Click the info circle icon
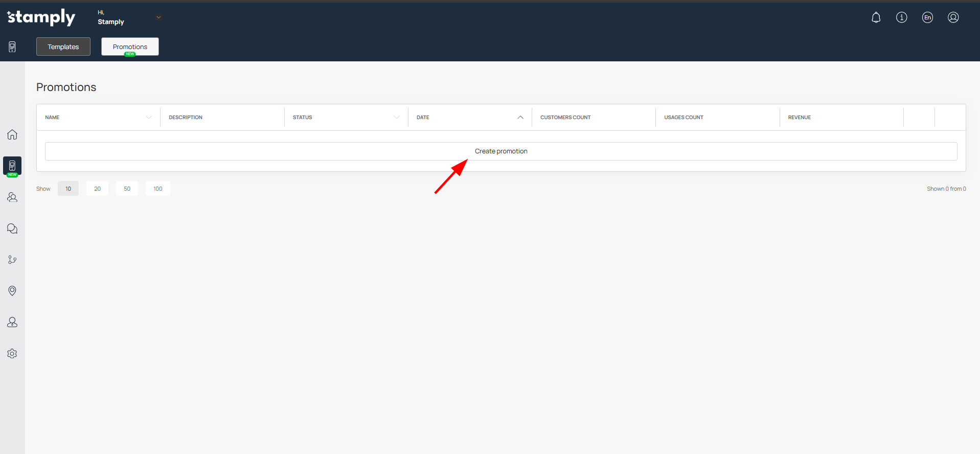This screenshot has width=980, height=454. click(x=901, y=17)
